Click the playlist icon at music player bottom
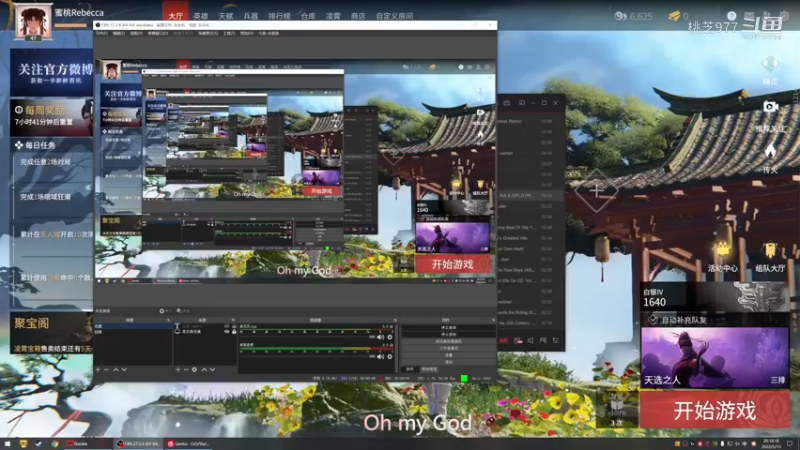 tap(556, 340)
